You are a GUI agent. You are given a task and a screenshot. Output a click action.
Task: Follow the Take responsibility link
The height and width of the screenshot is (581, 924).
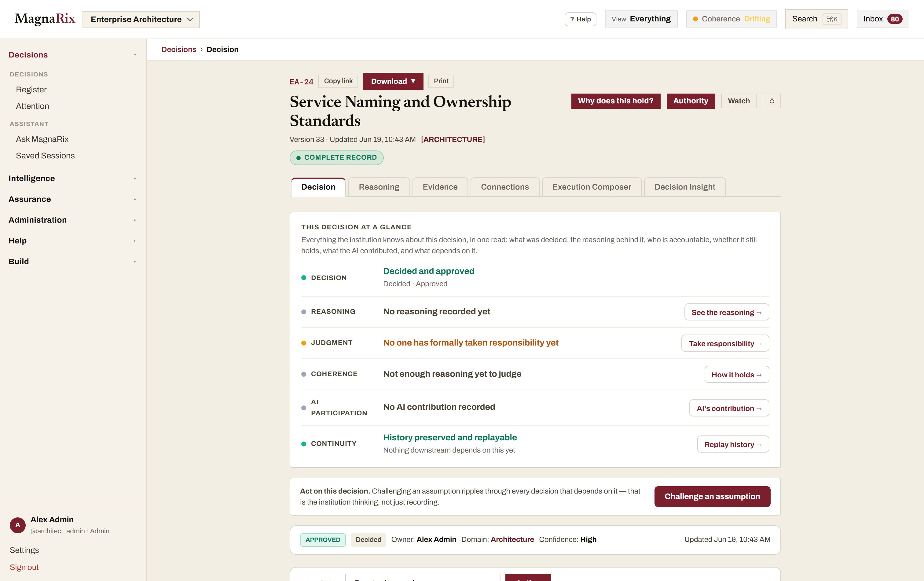point(725,343)
